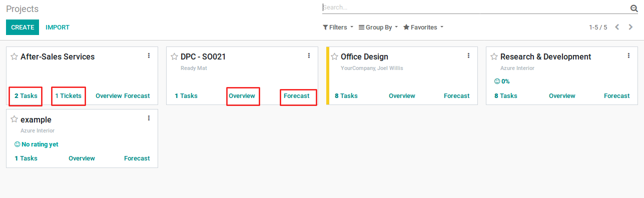The image size is (644, 198).
Task: Toggle favorite star on Office Design
Action: [x=335, y=56]
